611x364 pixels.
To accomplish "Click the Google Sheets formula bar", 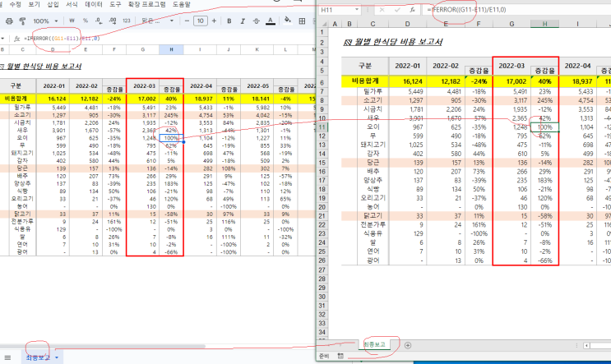I will [168, 39].
